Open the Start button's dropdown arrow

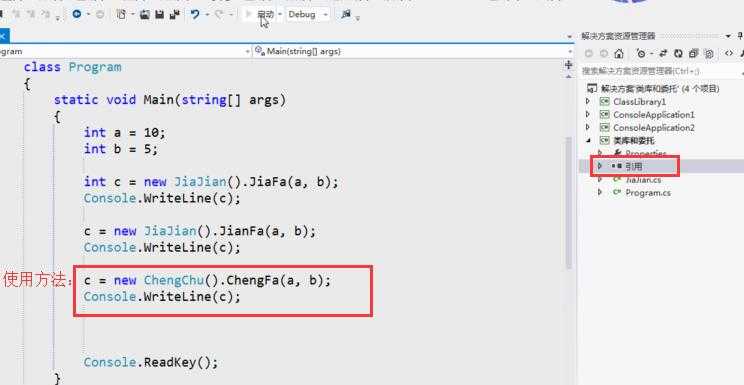click(x=280, y=15)
